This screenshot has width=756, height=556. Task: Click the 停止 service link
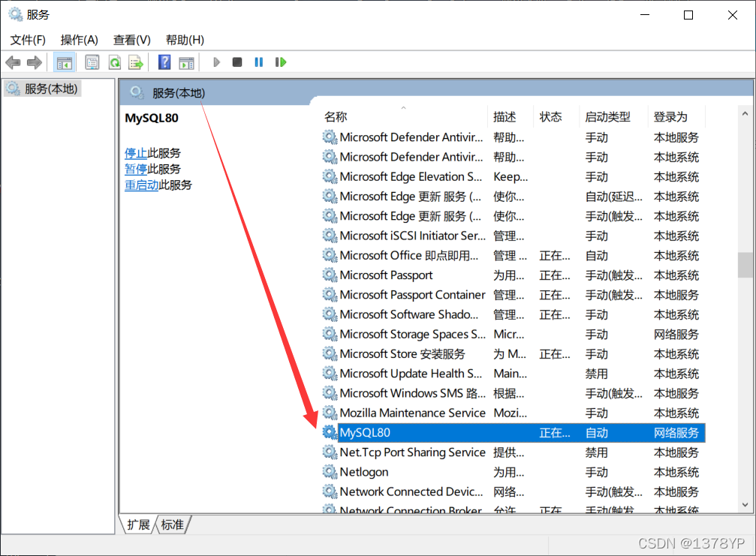click(135, 153)
